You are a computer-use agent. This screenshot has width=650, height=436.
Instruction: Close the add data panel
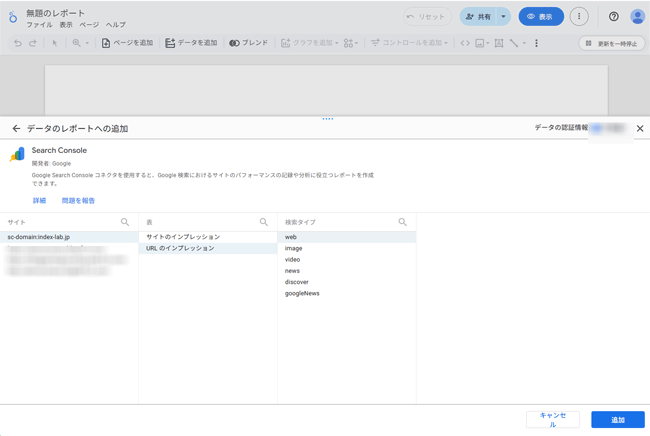(x=640, y=128)
